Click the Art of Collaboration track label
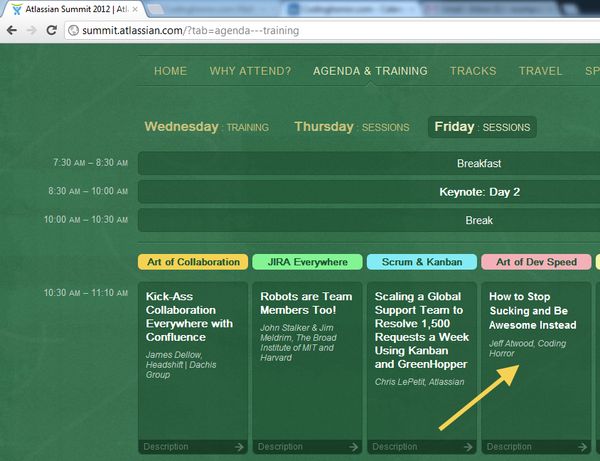This screenshot has width=600, height=461. coord(193,262)
